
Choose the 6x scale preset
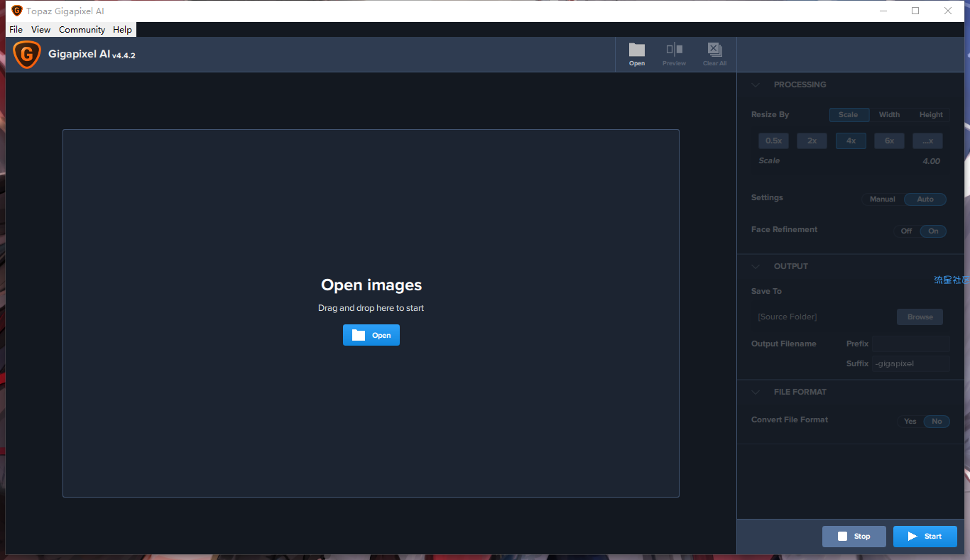[889, 141]
